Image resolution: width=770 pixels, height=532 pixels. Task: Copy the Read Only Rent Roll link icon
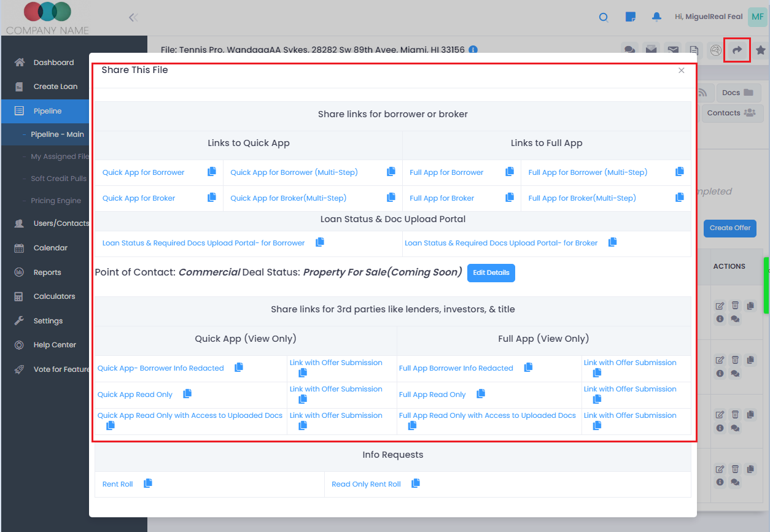(416, 484)
